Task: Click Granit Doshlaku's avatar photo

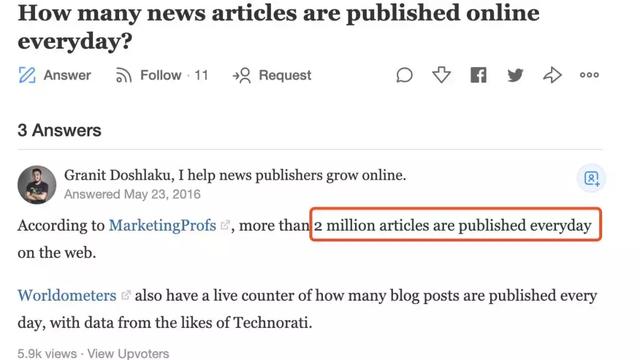Action: pyautogui.click(x=37, y=185)
